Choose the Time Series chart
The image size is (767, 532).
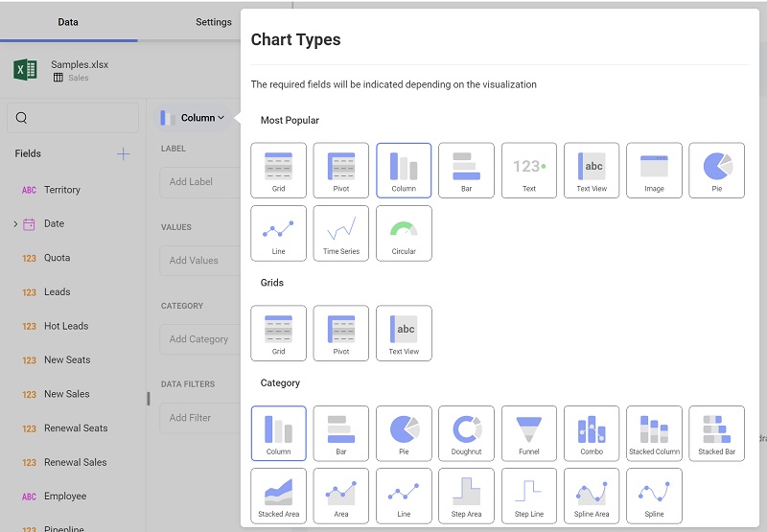coord(341,233)
